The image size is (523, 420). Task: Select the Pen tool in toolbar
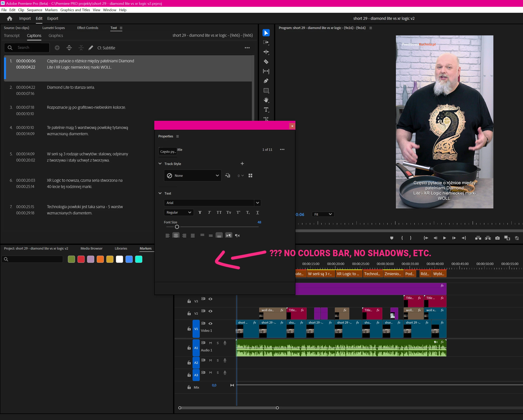pos(266,81)
